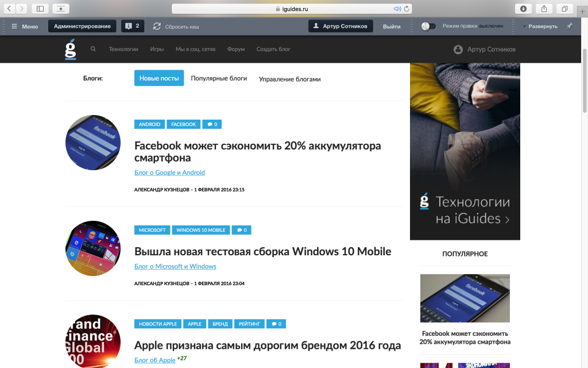The image size is (588, 368).
Task: Open the Технологии nav item
Action: (x=123, y=49)
